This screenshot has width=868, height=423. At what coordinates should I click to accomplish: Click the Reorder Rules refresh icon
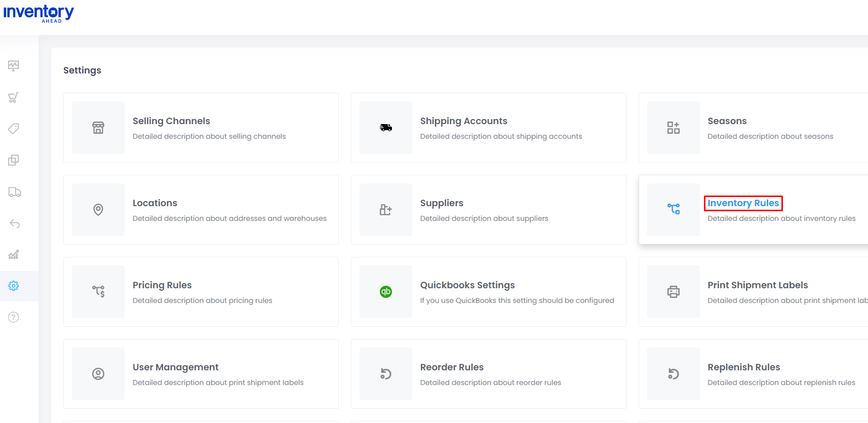[x=386, y=374]
